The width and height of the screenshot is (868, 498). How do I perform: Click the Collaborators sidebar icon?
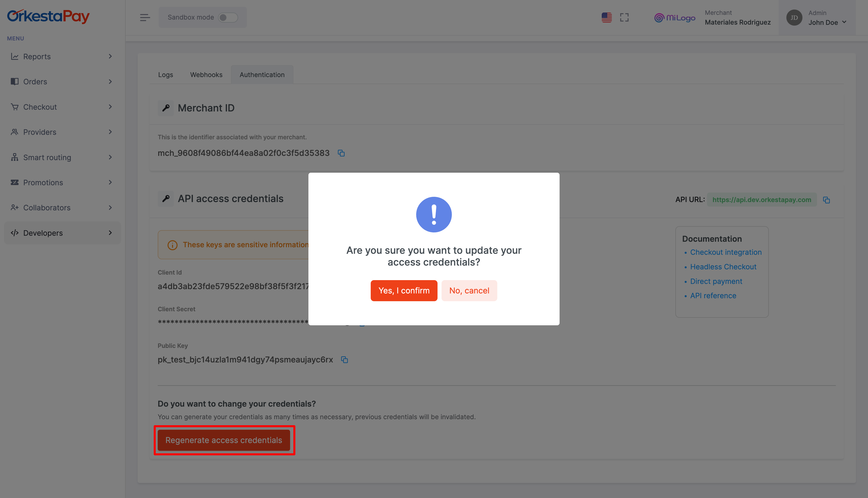14,207
